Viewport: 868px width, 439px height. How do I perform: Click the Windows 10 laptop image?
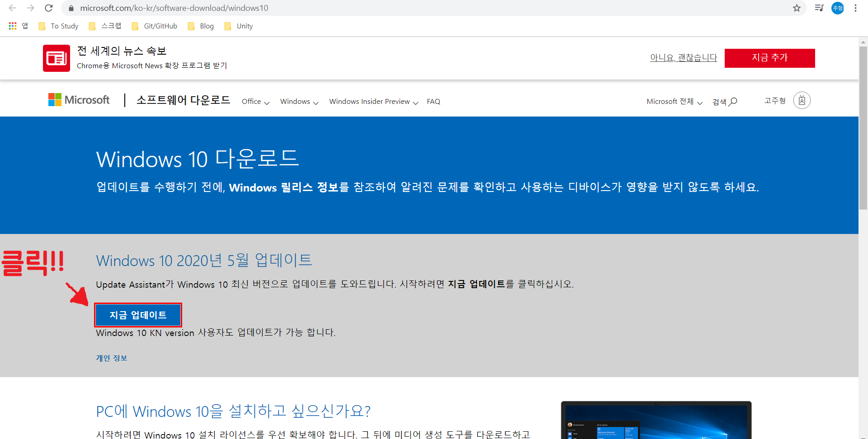tap(656, 420)
